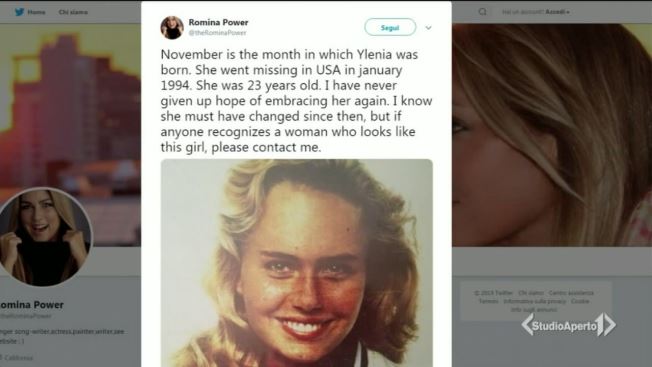This screenshot has width=652, height=367.
Task: Go to the Home tab
Action: point(36,12)
